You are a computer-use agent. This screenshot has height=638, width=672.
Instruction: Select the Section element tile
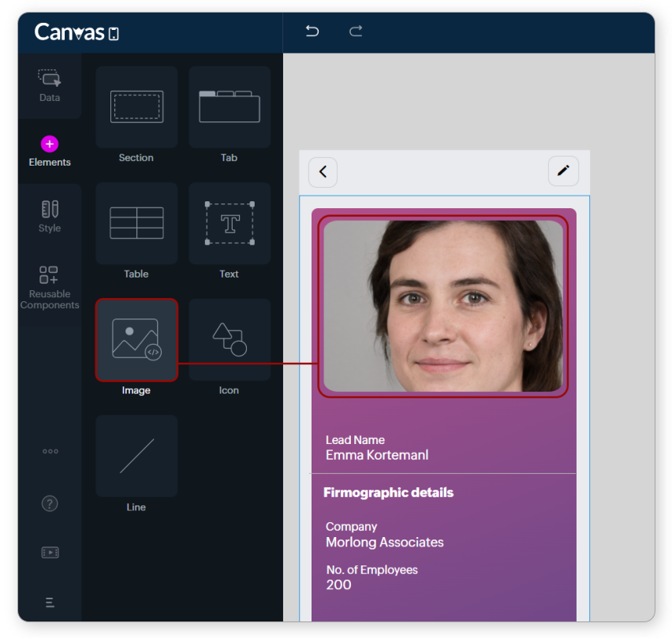[136, 107]
